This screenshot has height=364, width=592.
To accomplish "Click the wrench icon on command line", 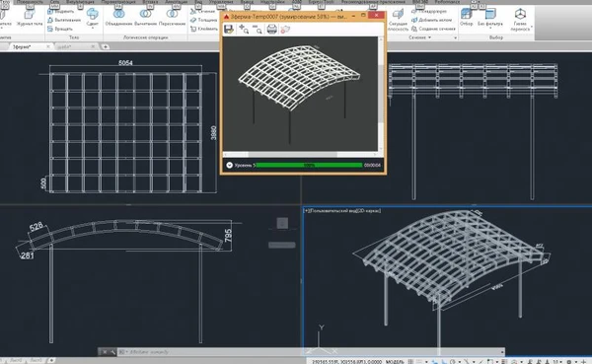I will tap(112, 352).
